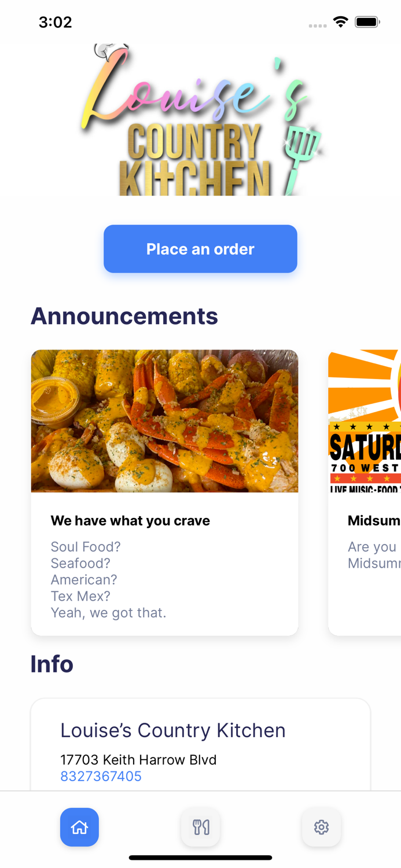The width and height of the screenshot is (401, 868).
Task: Tap the Announcements section heading
Action: (x=124, y=316)
